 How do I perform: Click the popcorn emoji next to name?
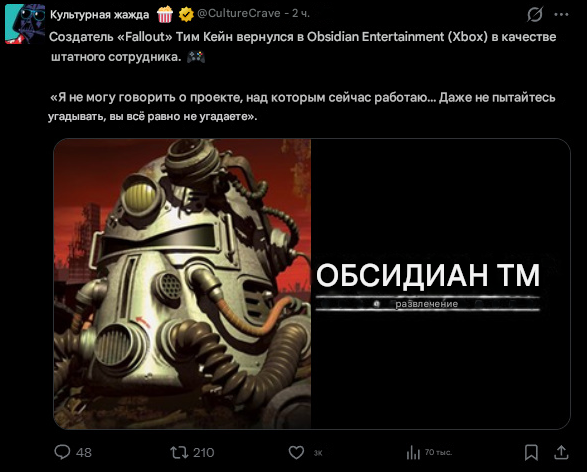pyautogui.click(x=165, y=14)
